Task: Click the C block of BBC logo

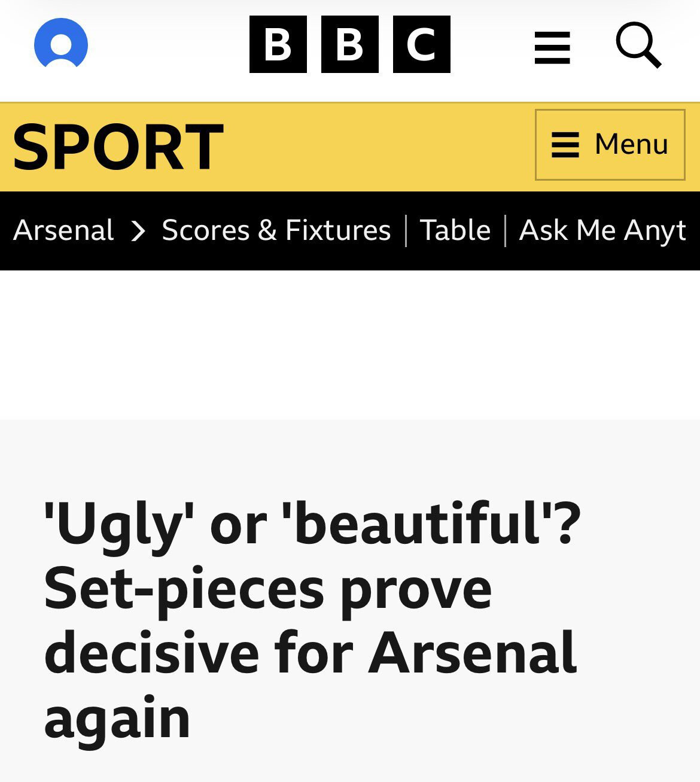Action: pos(421,44)
